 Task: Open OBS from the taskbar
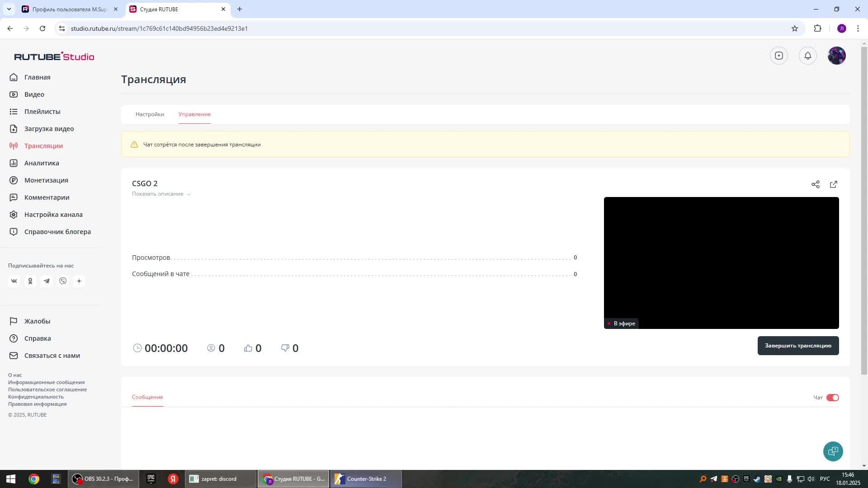[x=104, y=479]
